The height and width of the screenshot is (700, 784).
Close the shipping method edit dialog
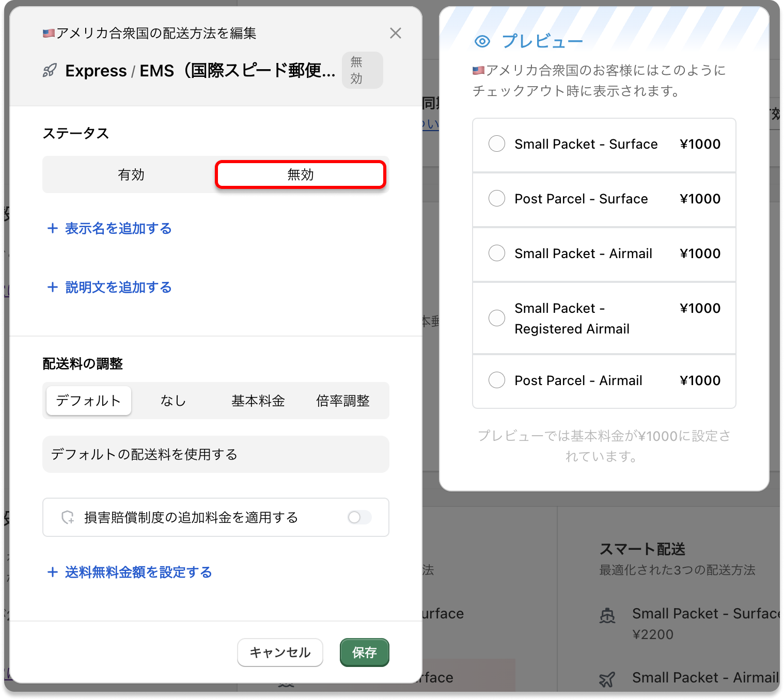[396, 33]
